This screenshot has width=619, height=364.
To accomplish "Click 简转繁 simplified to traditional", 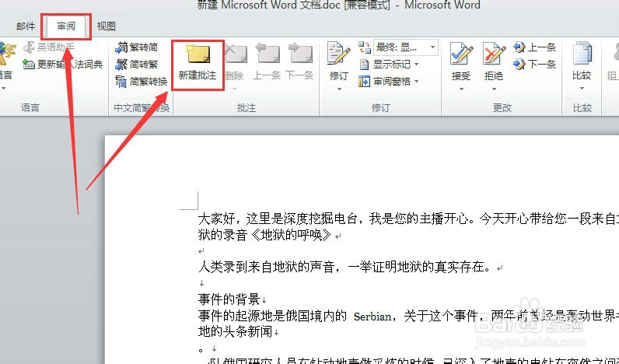I will click(x=137, y=65).
